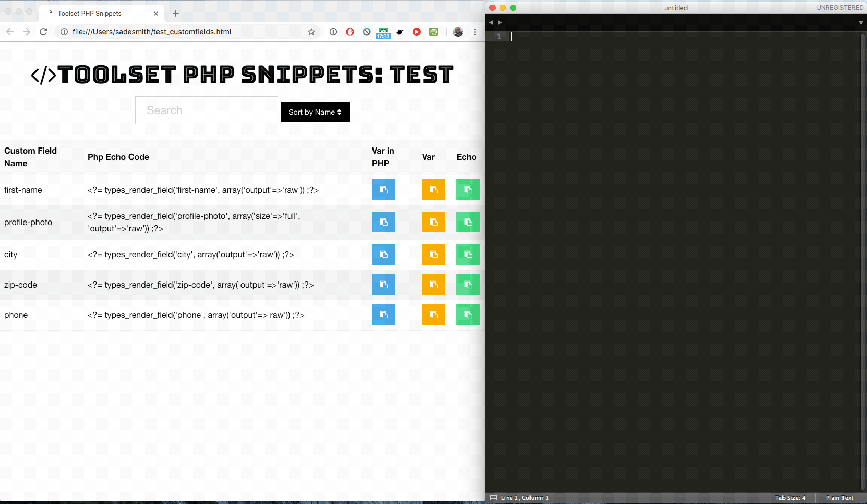867x504 pixels.
Task: Go to next tab in Sublime
Action: click(500, 22)
